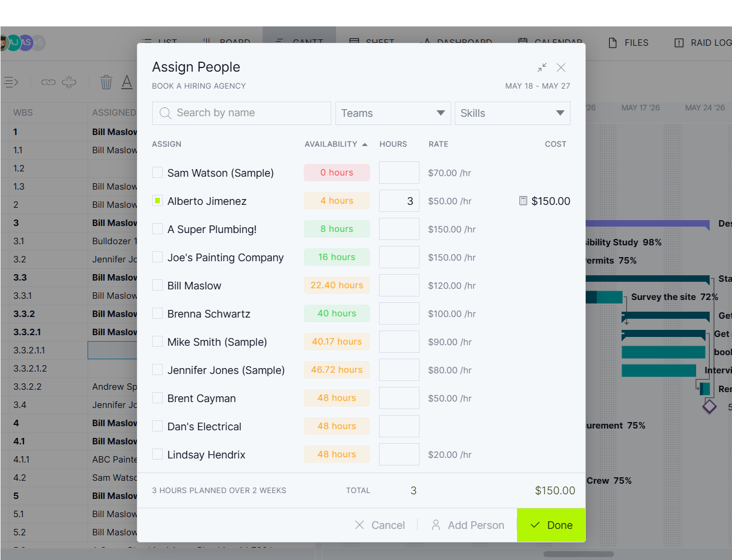Click the Done button

551,525
